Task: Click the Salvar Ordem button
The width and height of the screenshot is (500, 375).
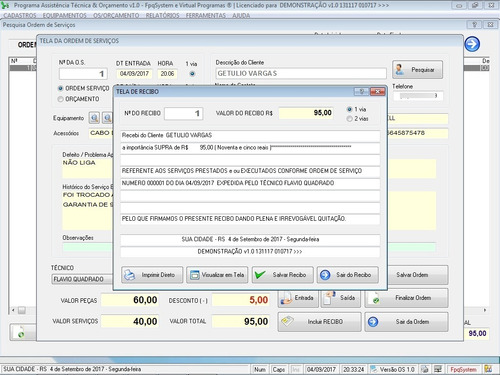Action: 418,275
